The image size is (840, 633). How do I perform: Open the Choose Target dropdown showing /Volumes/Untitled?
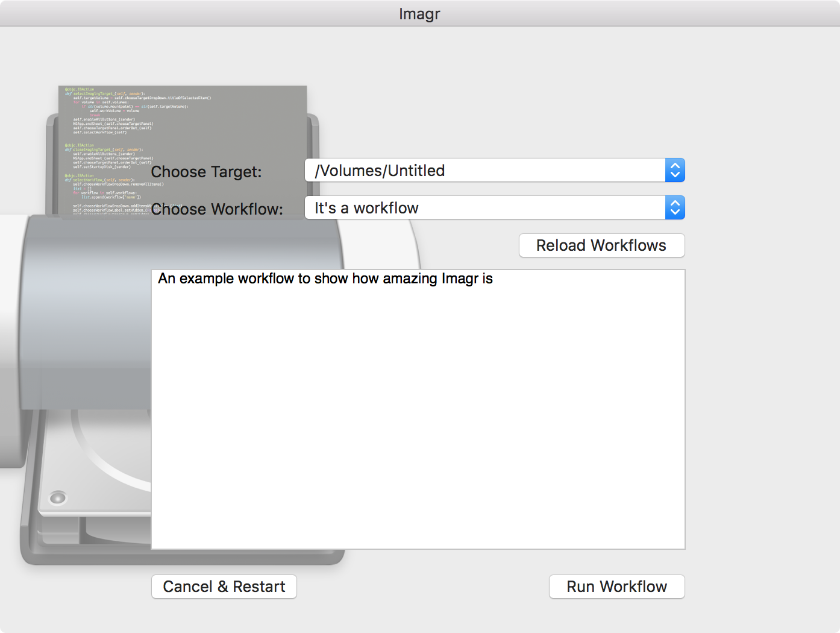[495, 171]
